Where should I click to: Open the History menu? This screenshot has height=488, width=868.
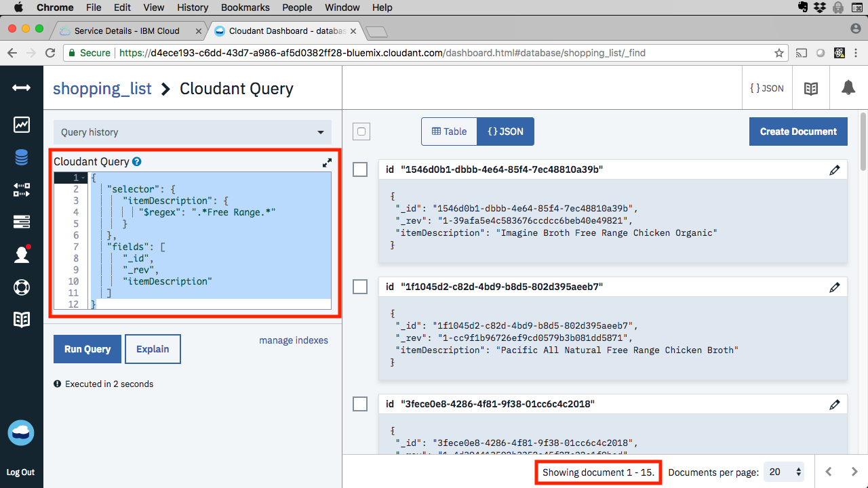(193, 7)
